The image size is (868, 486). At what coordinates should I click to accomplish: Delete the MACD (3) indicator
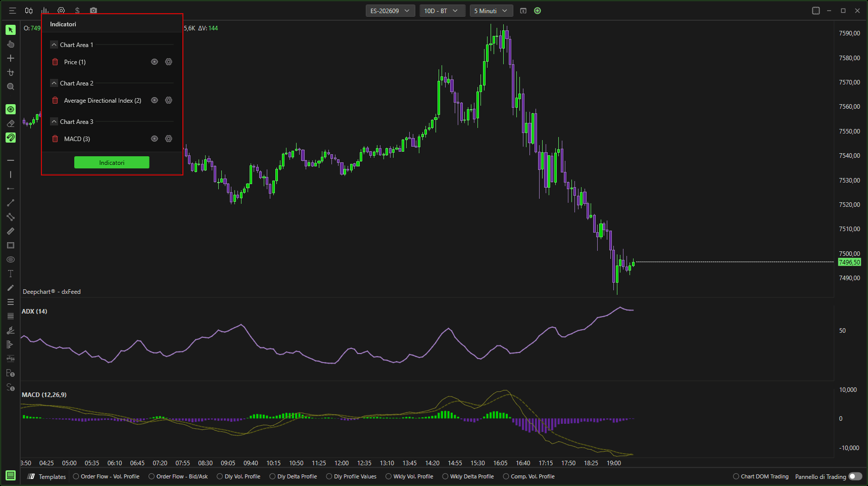point(55,139)
